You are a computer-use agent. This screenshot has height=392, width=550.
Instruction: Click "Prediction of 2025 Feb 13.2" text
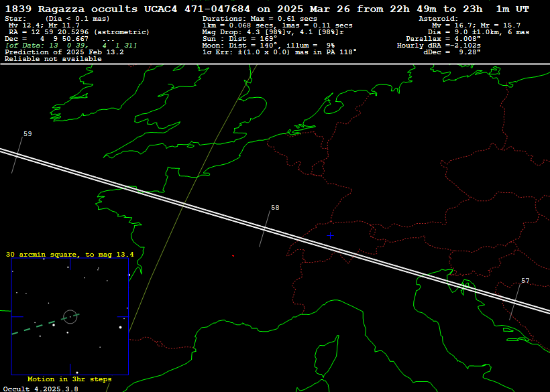64,52
